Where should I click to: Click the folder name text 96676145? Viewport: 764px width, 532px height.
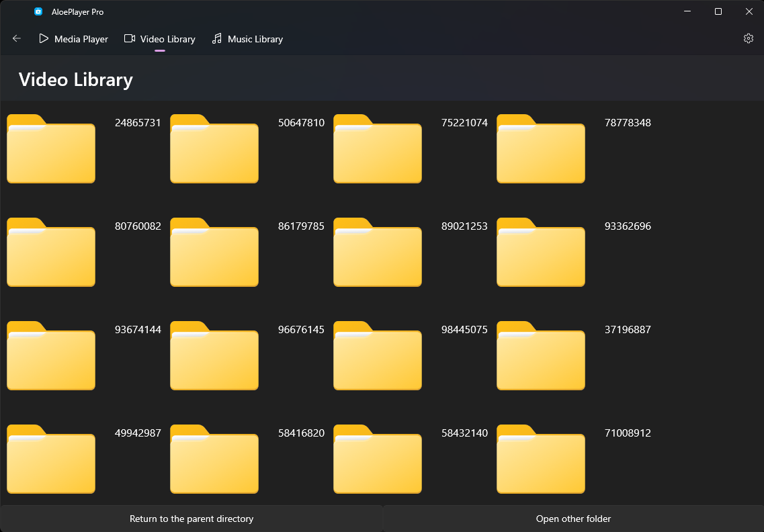[x=301, y=330]
